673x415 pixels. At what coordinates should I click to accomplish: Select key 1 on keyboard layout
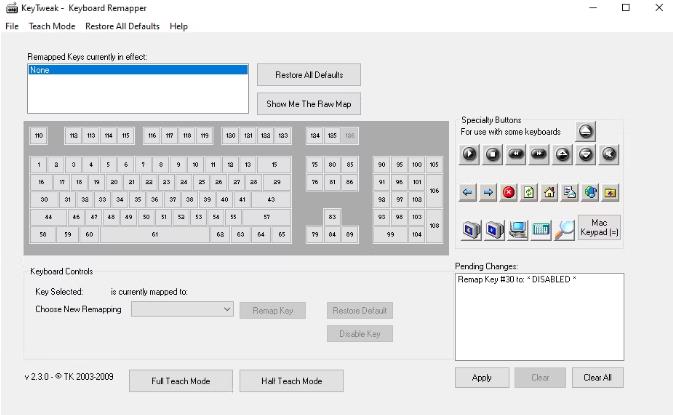tap(39, 164)
